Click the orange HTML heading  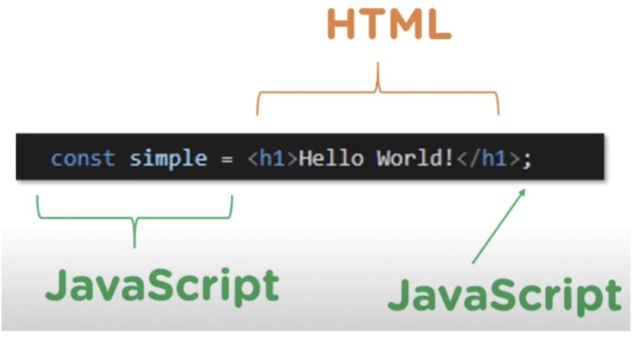click(x=389, y=24)
